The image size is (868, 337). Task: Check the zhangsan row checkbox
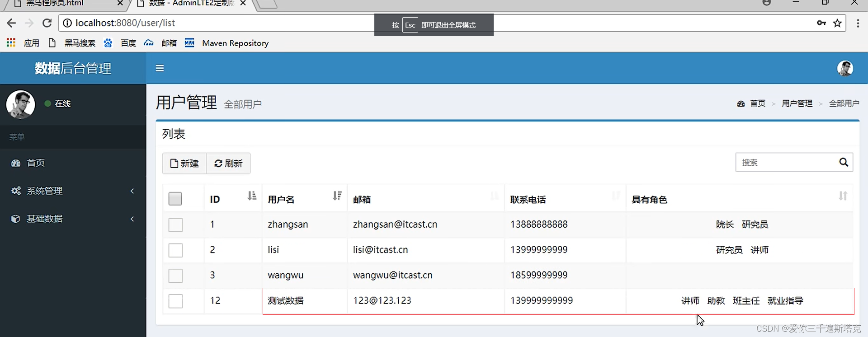coord(175,225)
